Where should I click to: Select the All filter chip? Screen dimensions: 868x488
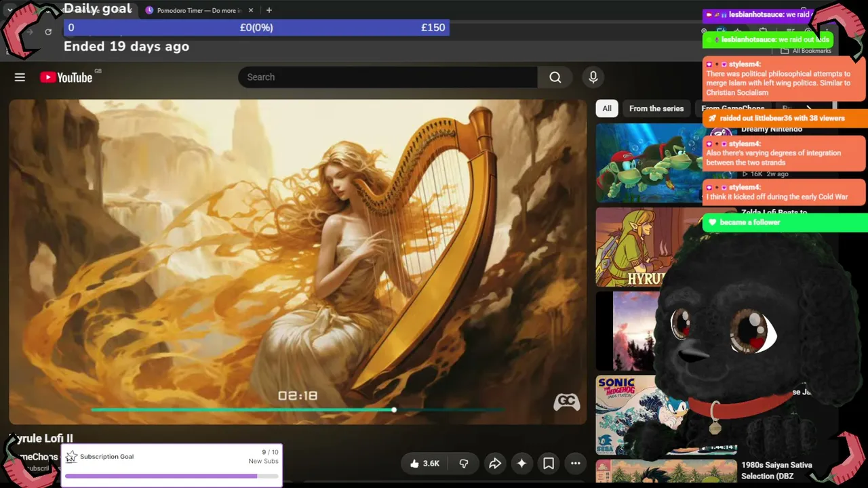pyautogui.click(x=607, y=108)
